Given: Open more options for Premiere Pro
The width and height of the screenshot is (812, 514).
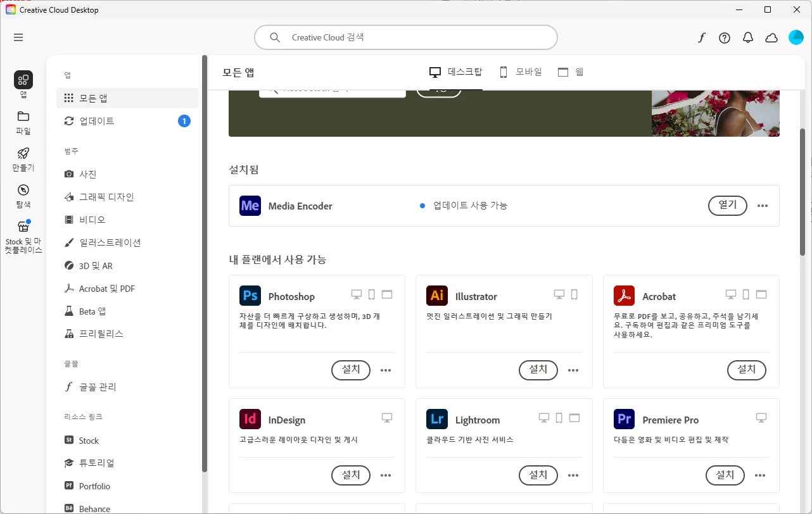Looking at the screenshot, I should point(760,475).
